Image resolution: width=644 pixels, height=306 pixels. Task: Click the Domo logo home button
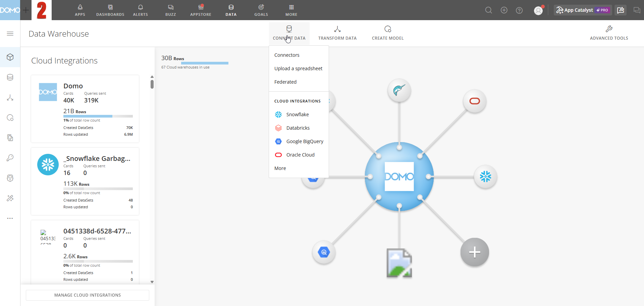10,10
